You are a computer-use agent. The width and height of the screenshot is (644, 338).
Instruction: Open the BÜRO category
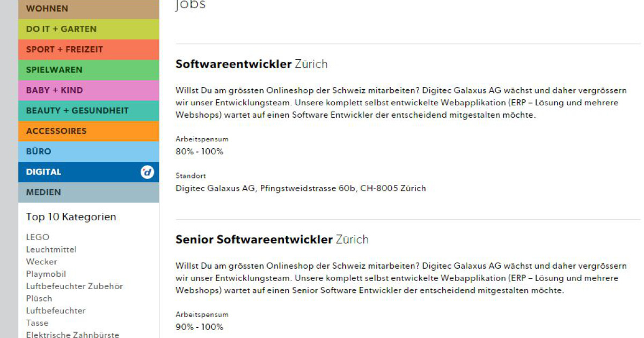pos(39,152)
